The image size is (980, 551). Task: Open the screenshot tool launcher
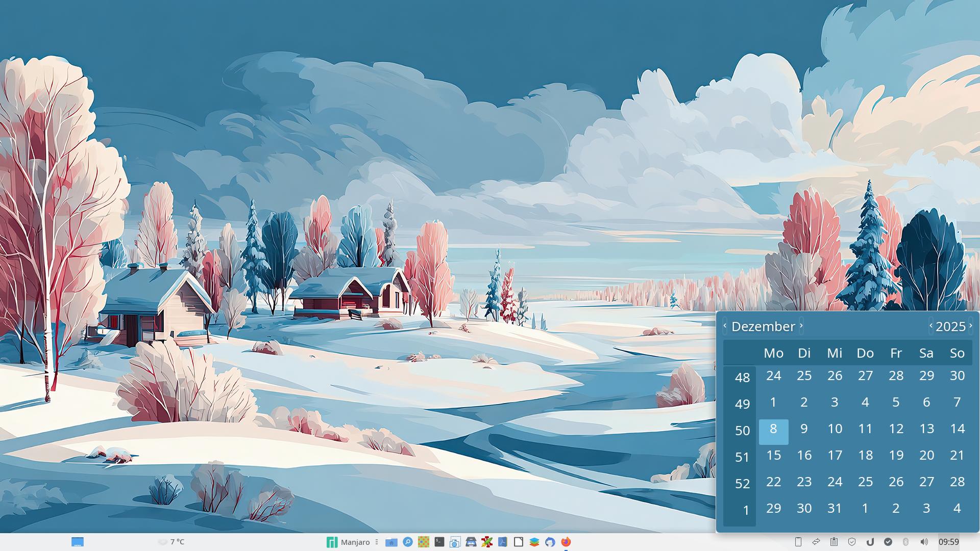pyautogui.click(x=455, y=542)
